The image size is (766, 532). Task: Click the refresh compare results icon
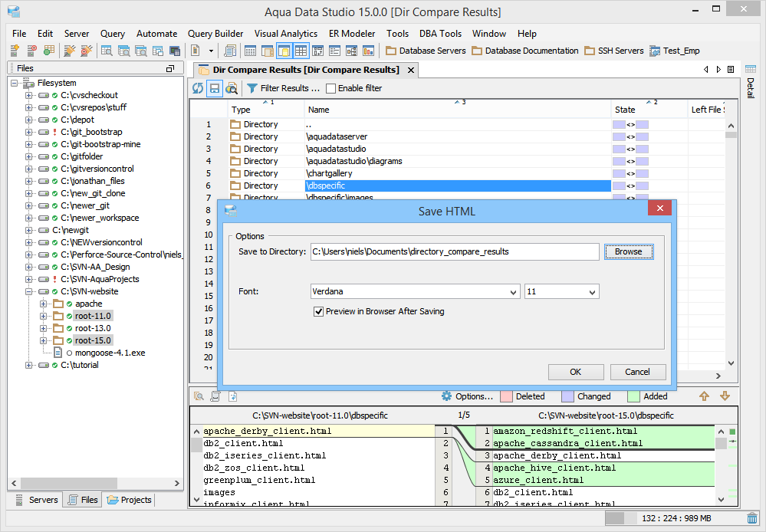pos(198,88)
